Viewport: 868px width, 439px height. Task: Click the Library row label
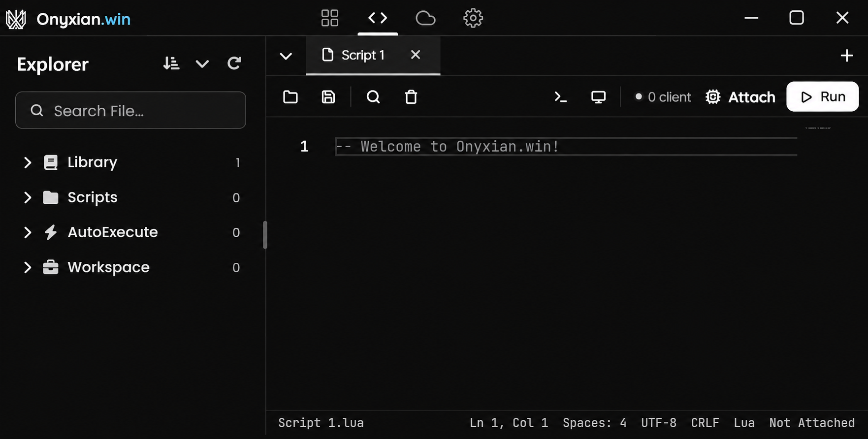[x=92, y=162]
